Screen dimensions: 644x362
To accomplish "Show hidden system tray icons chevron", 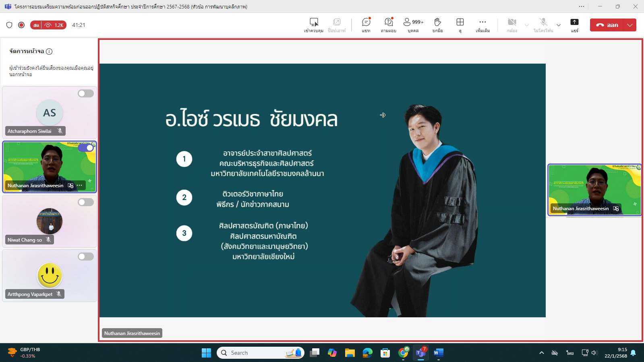I will [542, 353].
